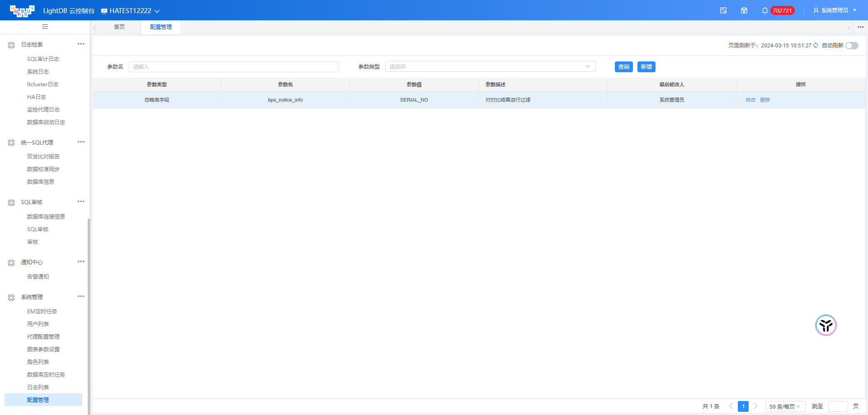Toggle the 自动刷新 switch
The image size is (868, 415).
tap(852, 46)
